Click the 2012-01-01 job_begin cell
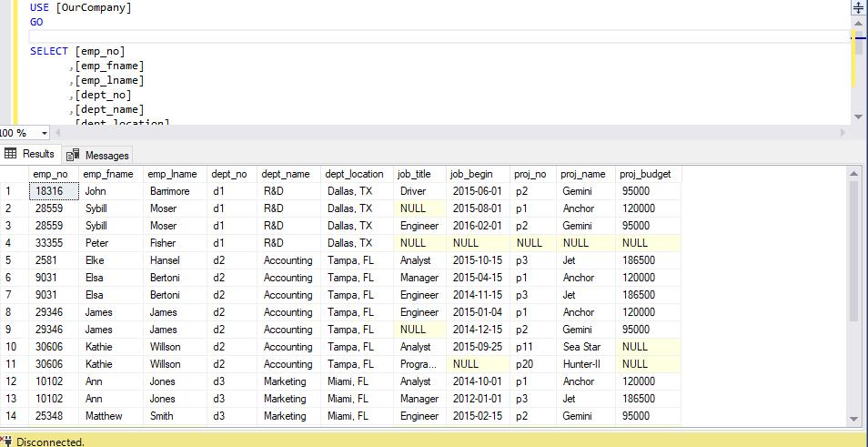 479,399
